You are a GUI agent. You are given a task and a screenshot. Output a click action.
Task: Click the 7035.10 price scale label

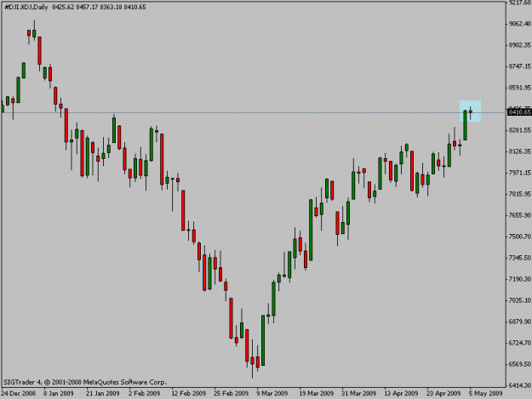[520, 300]
